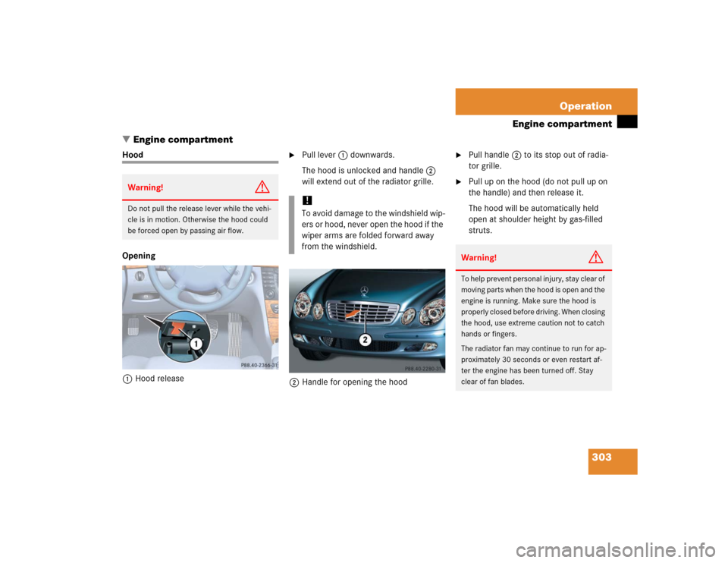Click the orange Operation header tab
The height and width of the screenshot is (563, 728).
coord(546,102)
